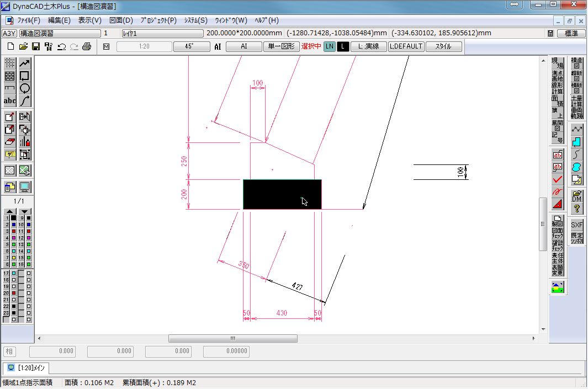Screen dimensions: 588x389
Task: Open a file with the folder icon
Action: coord(23,46)
